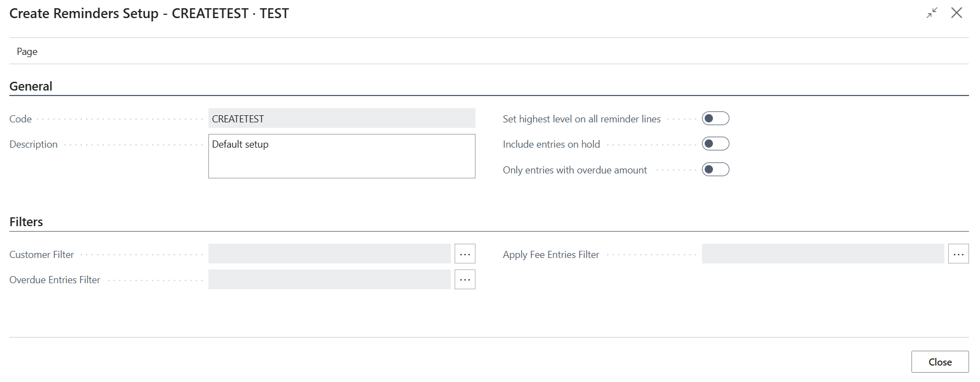
Task: Collapse the dialog using the shrink arrows icon
Action: tap(932, 13)
